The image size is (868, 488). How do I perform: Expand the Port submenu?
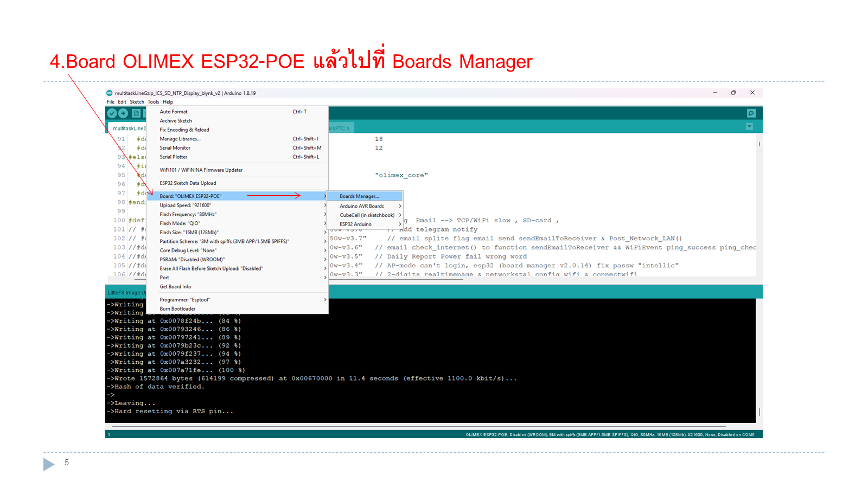(x=238, y=278)
